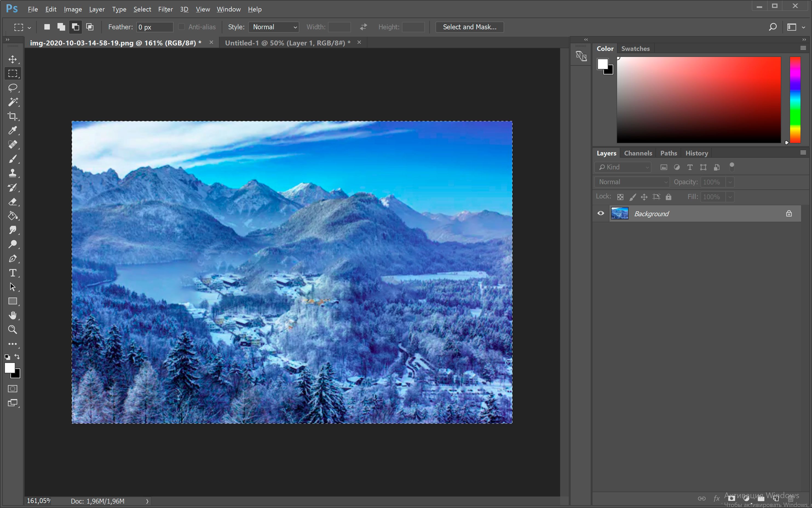Open the Filter menu

coord(165,9)
